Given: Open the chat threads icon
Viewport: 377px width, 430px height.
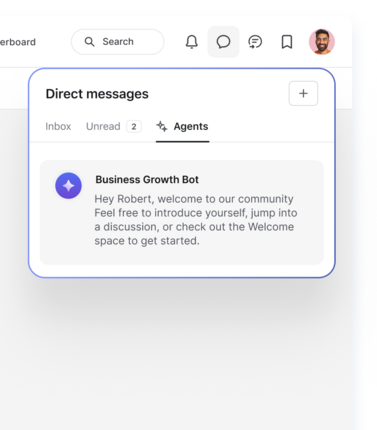Looking at the screenshot, I should (255, 42).
